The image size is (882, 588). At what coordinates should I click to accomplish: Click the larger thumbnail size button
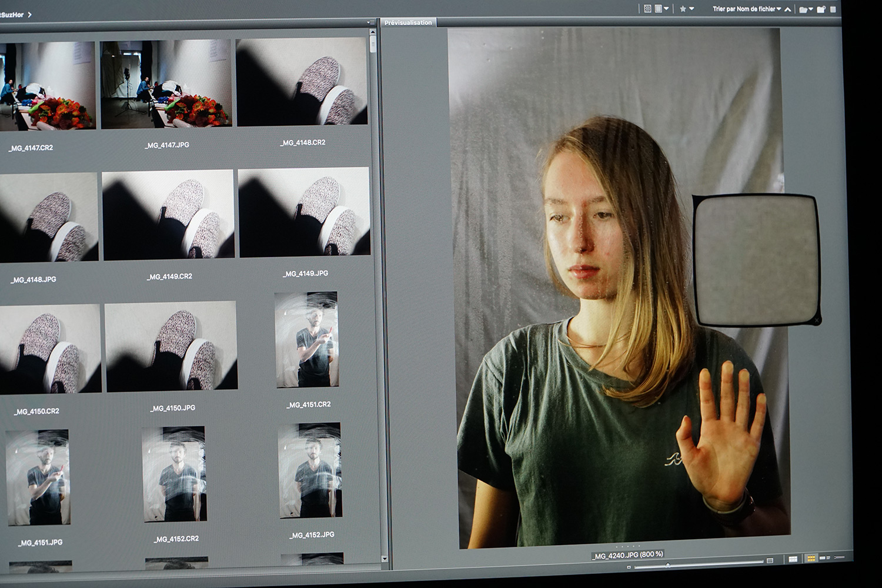click(x=770, y=560)
